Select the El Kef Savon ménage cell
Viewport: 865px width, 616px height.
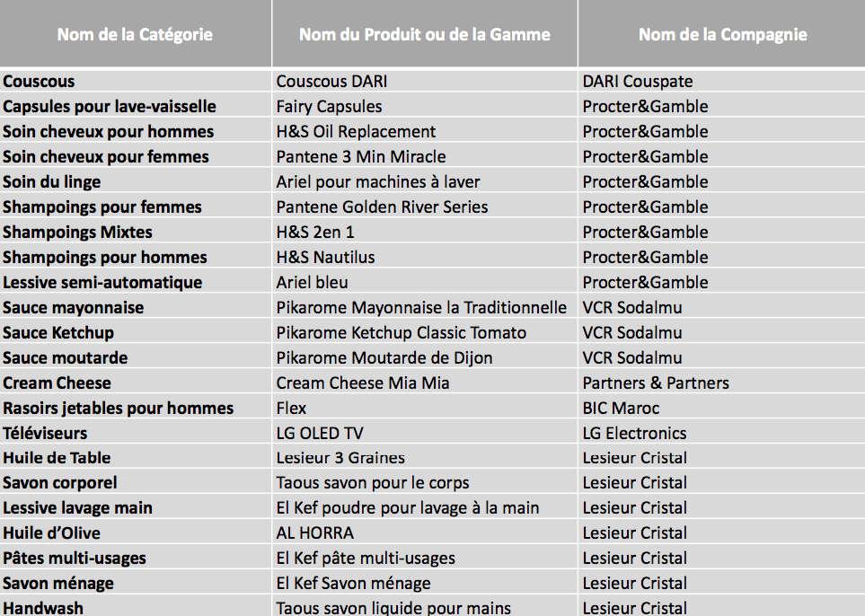tap(424, 583)
